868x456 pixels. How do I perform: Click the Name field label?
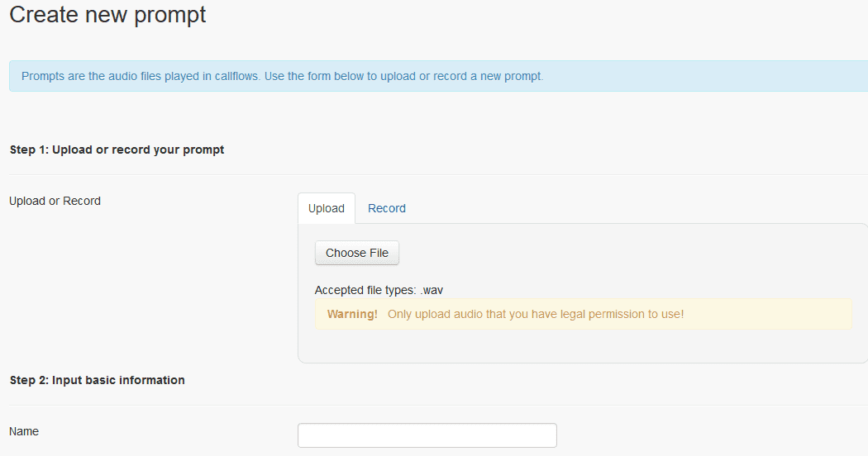tap(24, 431)
